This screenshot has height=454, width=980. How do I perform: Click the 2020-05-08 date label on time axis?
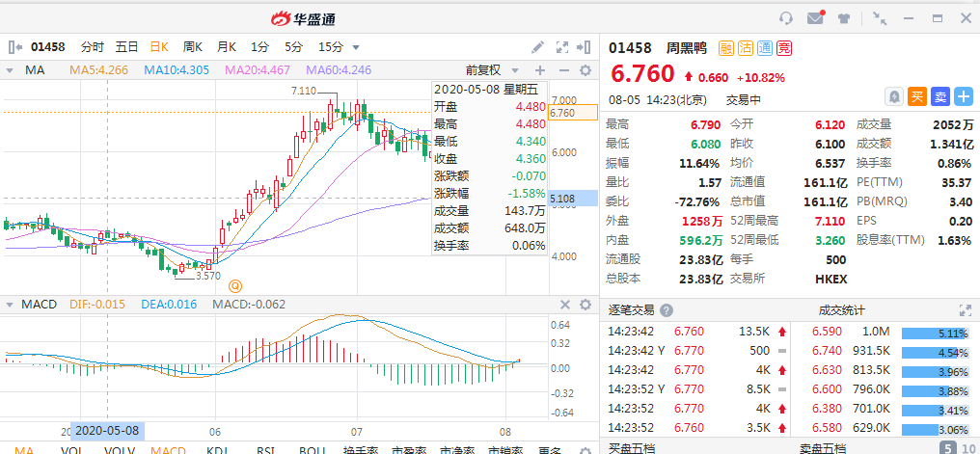[107, 431]
